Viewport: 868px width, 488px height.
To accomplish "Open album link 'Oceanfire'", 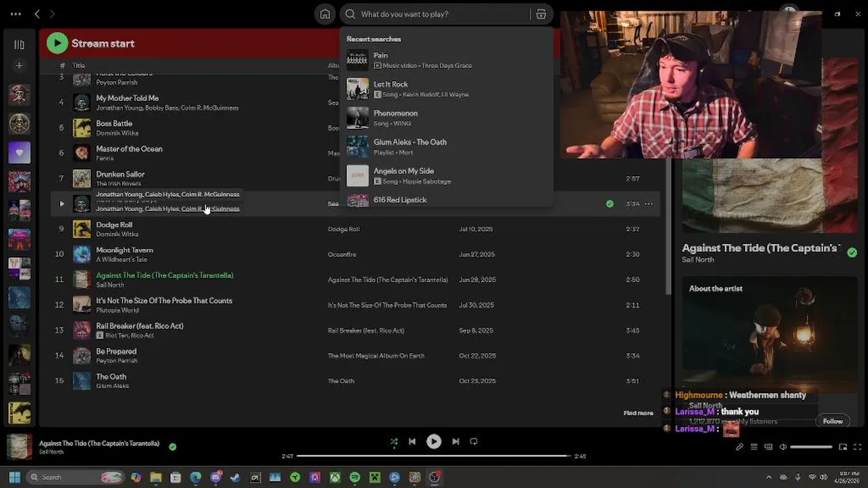I will click(342, 254).
